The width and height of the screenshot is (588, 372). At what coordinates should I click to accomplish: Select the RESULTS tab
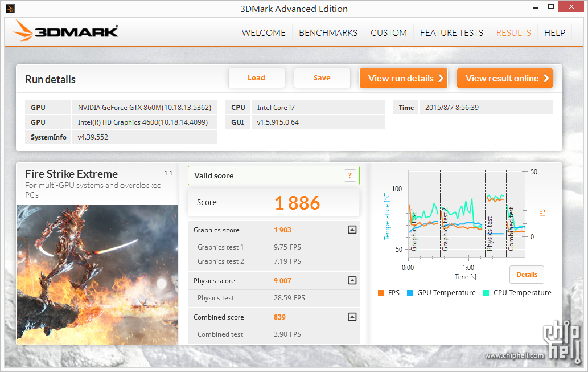513,33
